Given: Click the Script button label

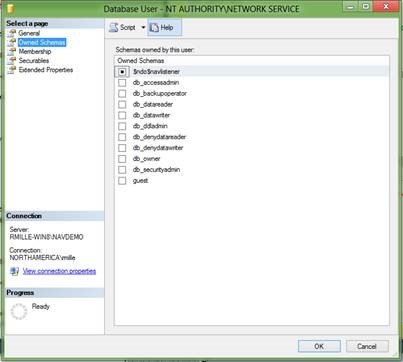Looking at the screenshot, I should pyautogui.click(x=128, y=27).
